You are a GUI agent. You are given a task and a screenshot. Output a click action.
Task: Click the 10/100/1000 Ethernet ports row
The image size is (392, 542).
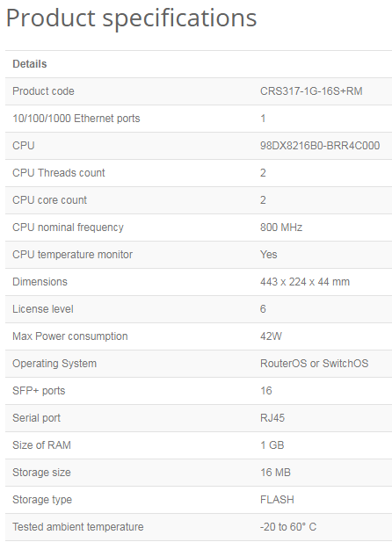199,119
